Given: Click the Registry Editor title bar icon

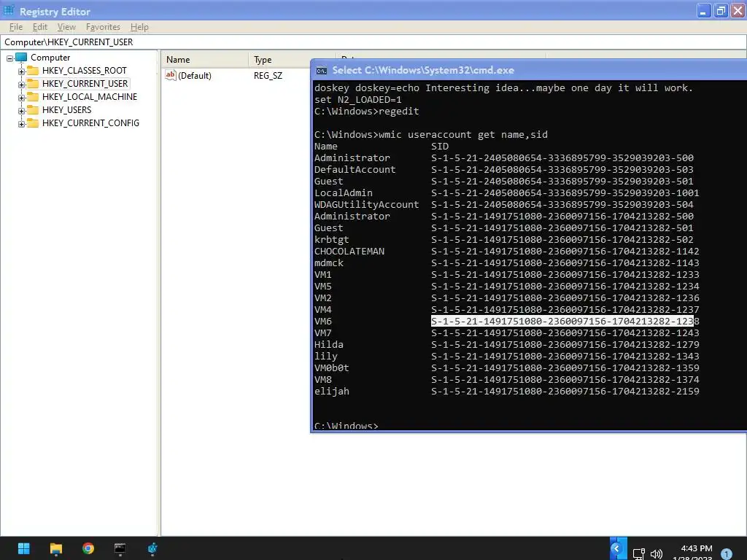Looking at the screenshot, I should (9, 10).
